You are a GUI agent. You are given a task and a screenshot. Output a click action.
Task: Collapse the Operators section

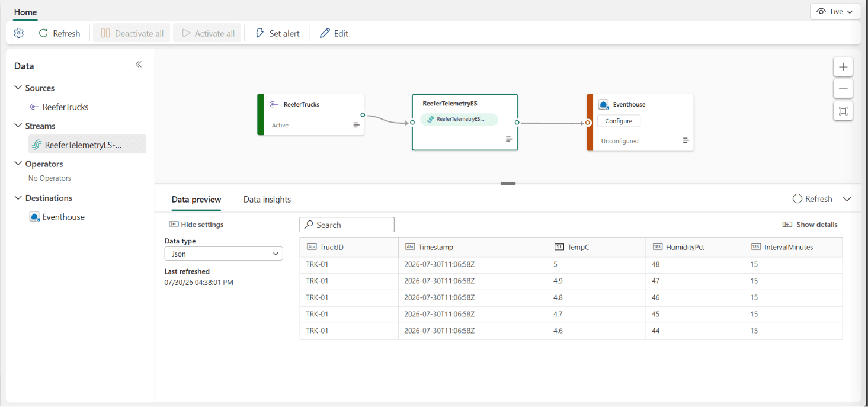coord(18,164)
